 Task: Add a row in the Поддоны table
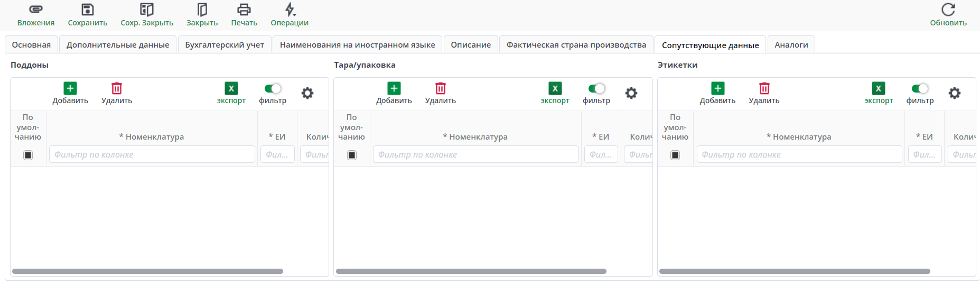tap(70, 89)
